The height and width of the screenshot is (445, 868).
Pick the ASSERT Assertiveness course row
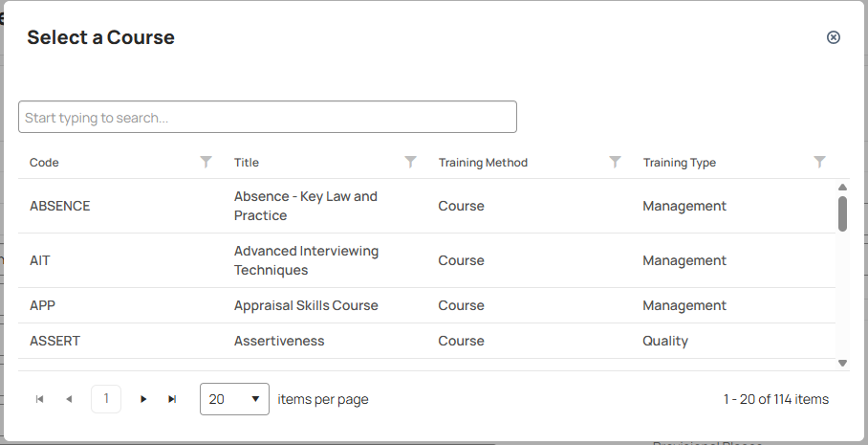point(426,341)
